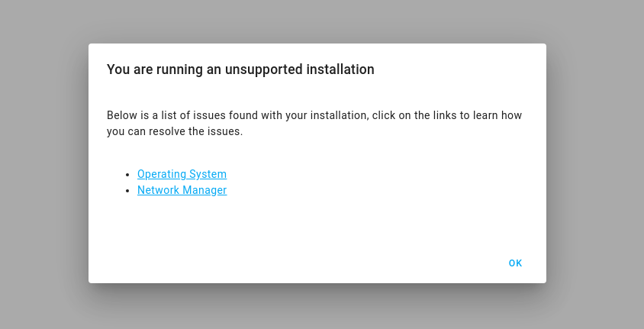644x329 pixels.
Task: Click the bullet point beside Network Manager
Action: (127, 191)
